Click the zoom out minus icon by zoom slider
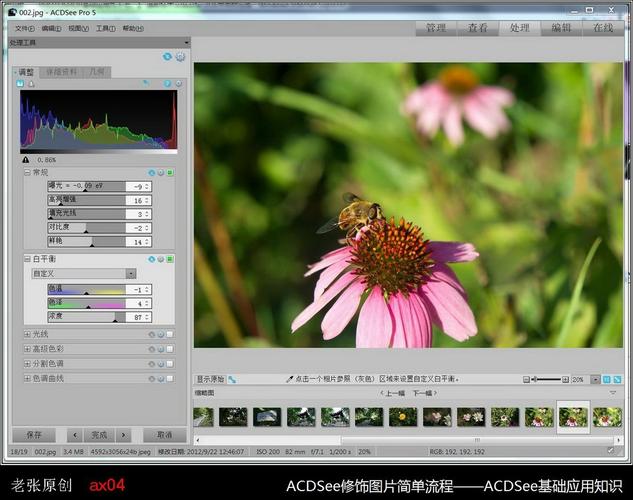633x500 pixels. 526,380
